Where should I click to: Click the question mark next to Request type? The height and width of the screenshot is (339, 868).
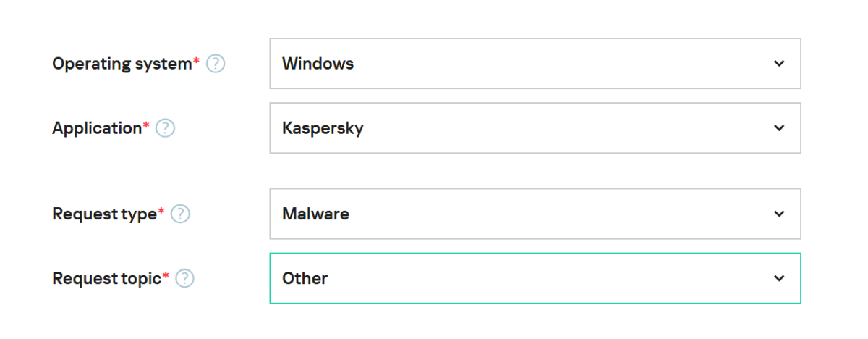coord(180,214)
